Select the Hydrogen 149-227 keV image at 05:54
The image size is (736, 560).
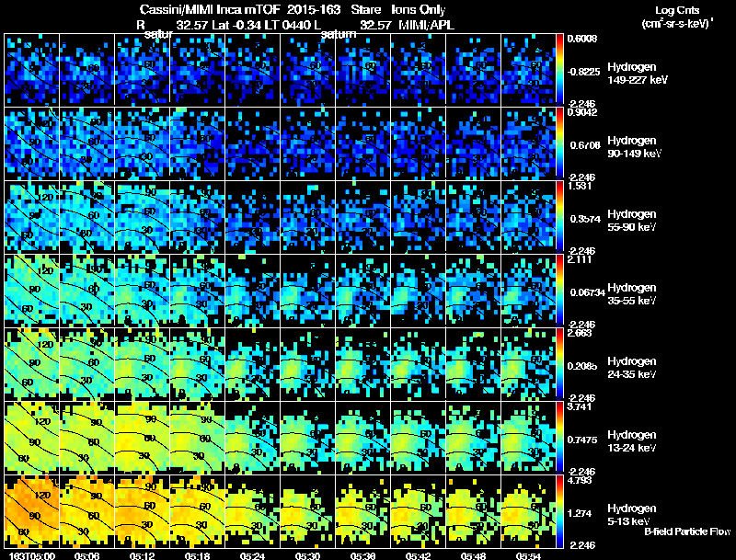pyautogui.click(x=528, y=70)
